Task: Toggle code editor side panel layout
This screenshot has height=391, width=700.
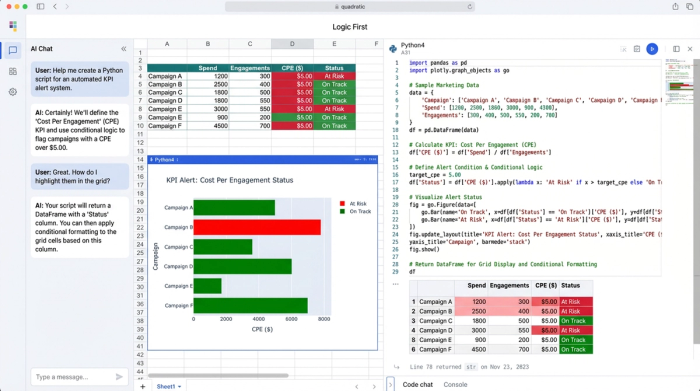Action: (676, 49)
